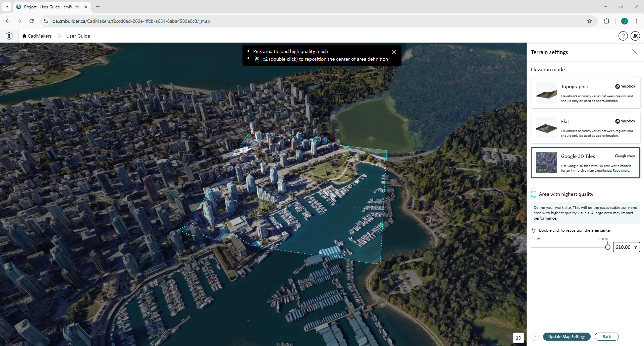The height and width of the screenshot is (346, 644).
Task: Open the tab search dropdown arrow
Action: pyautogui.click(x=6, y=7)
